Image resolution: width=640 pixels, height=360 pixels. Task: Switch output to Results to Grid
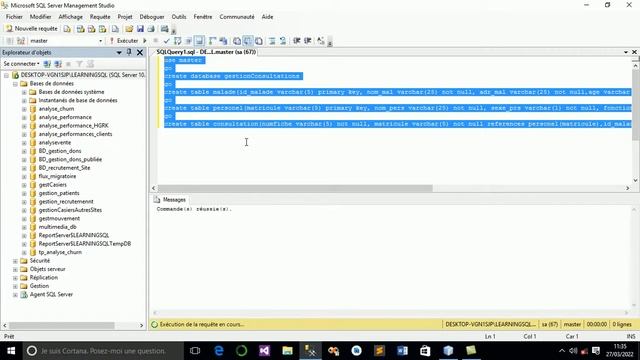pos(248,41)
